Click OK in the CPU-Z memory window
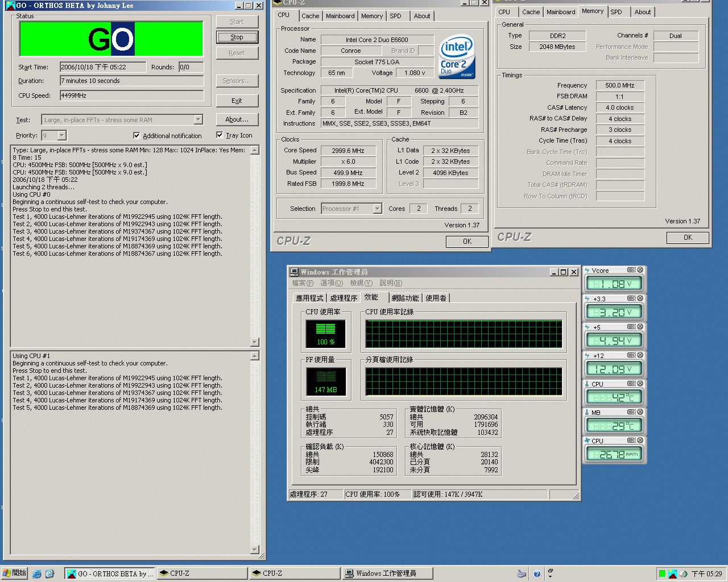728x582 pixels. (x=688, y=238)
